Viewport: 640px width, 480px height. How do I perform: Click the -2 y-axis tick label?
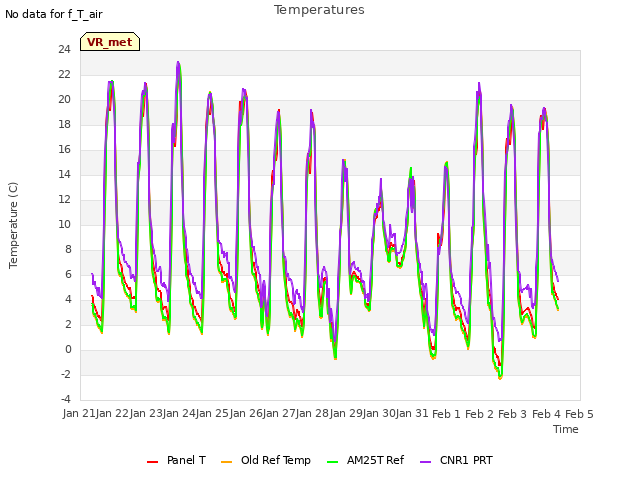tap(66, 375)
